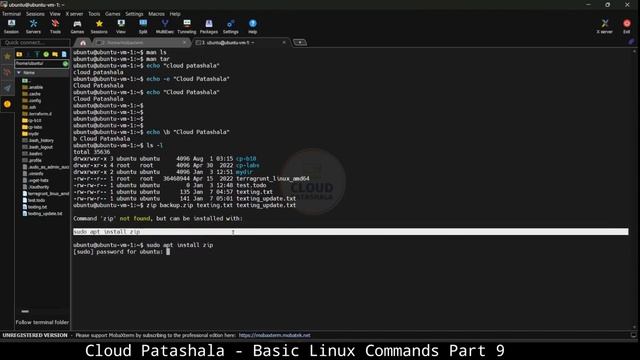
Task: Select the .profile file in file list
Action: (x=32, y=160)
